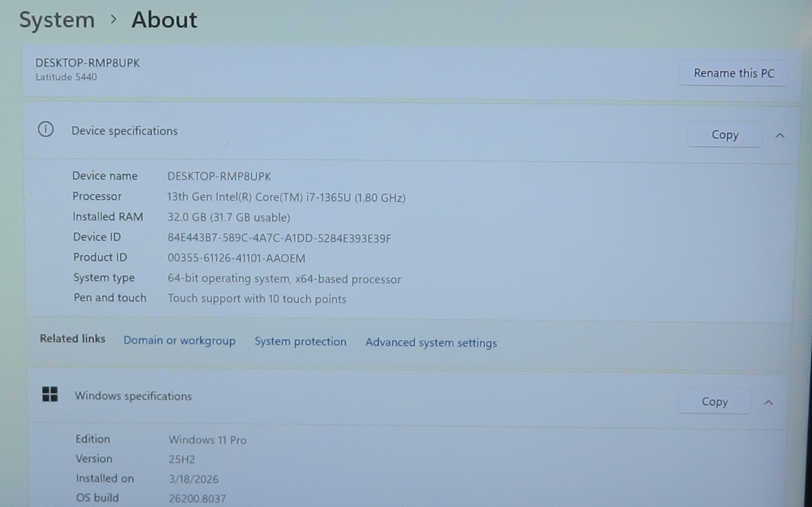Open Domain or workgroup link
Image resolution: width=812 pixels, height=507 pixels.
coord(179,341)
